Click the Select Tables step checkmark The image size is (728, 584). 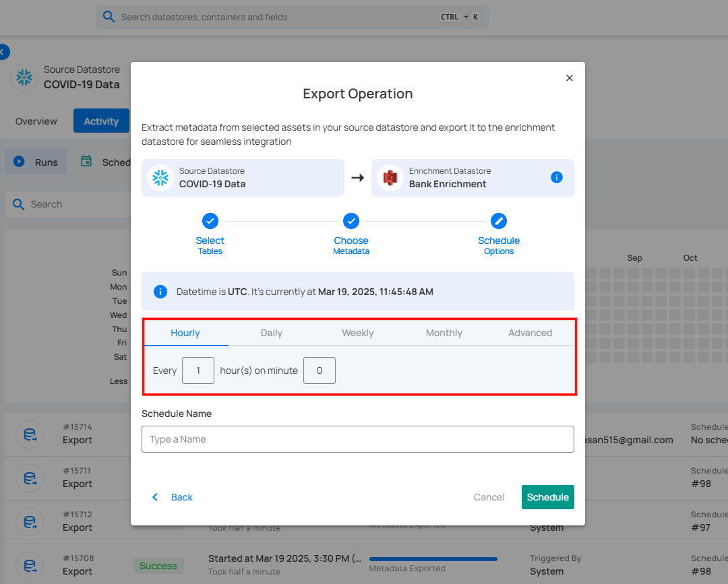210,221
